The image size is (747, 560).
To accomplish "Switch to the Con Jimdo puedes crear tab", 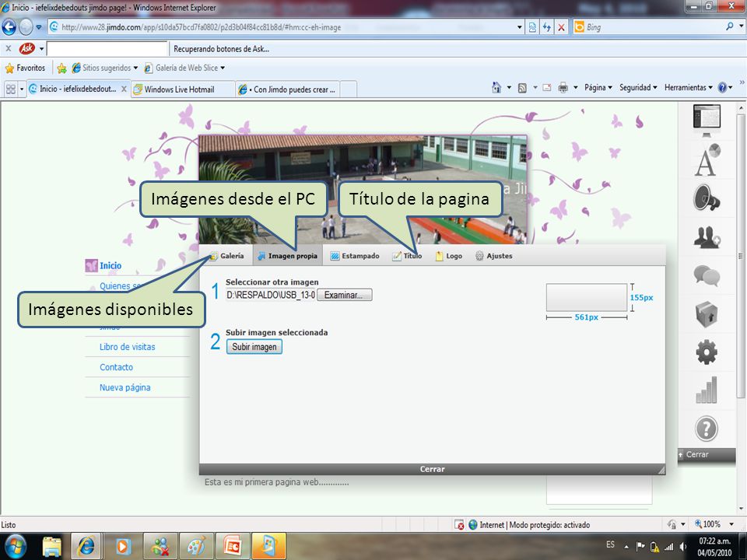I will (287, 89).
